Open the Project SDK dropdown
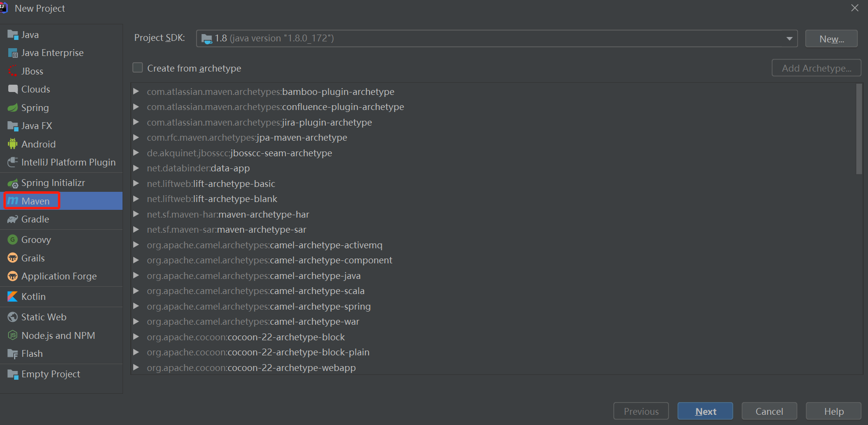 tap(789, 38)
